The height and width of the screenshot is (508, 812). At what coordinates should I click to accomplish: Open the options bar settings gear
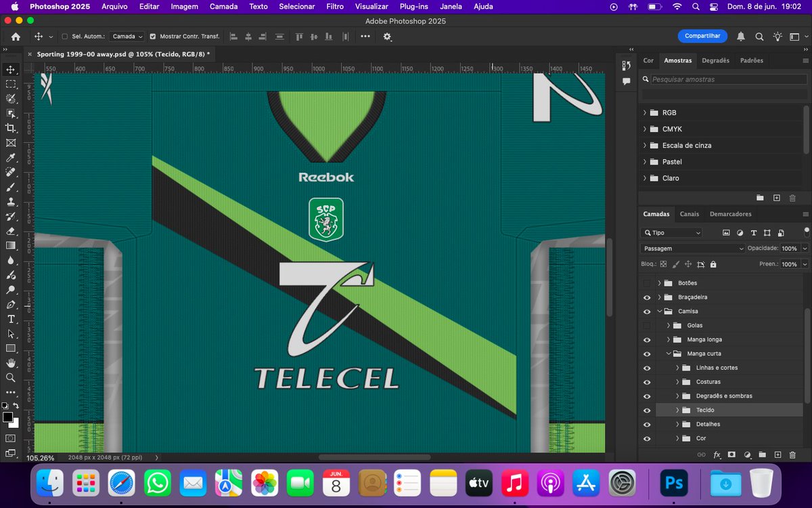[x=387, y=37]
